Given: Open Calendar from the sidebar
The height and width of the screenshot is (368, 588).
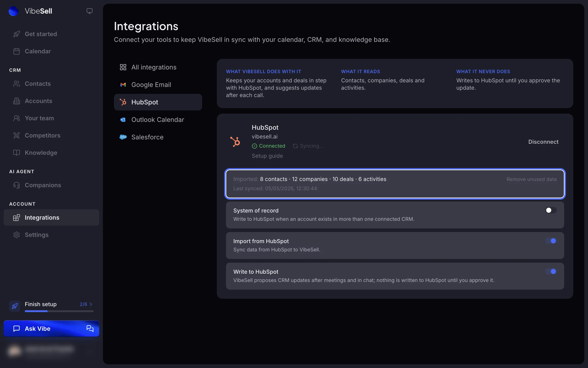Looking at the screenshot, I should pos(51,51).
